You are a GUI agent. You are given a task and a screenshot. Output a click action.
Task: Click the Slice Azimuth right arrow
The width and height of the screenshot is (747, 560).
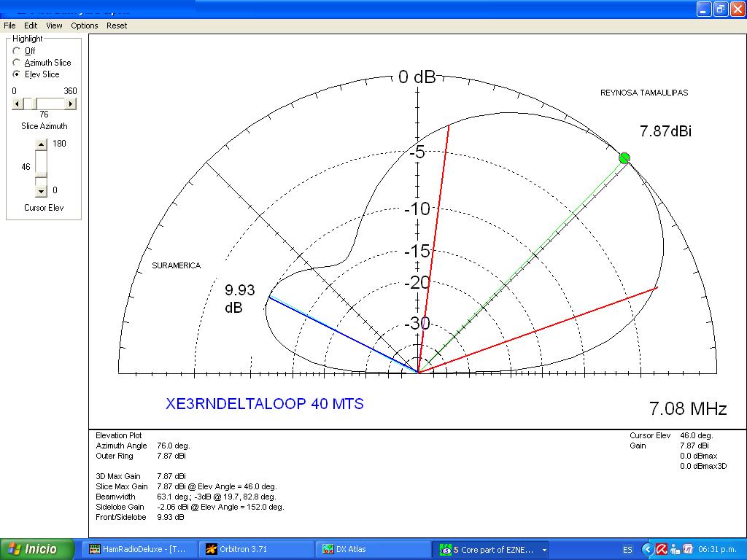click(71, 104)
